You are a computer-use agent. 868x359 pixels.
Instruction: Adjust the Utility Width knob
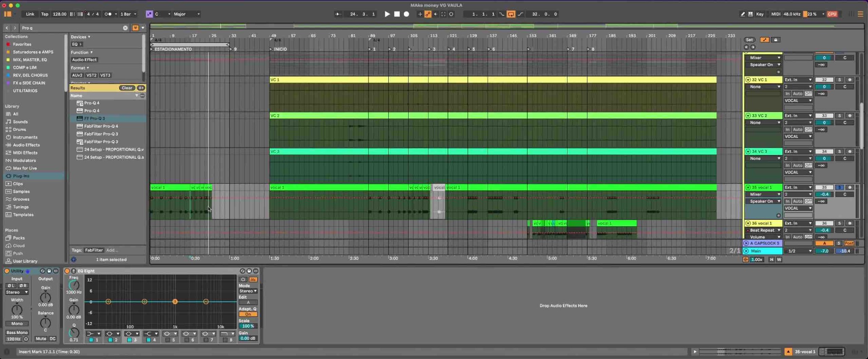(x=17, y=309)
